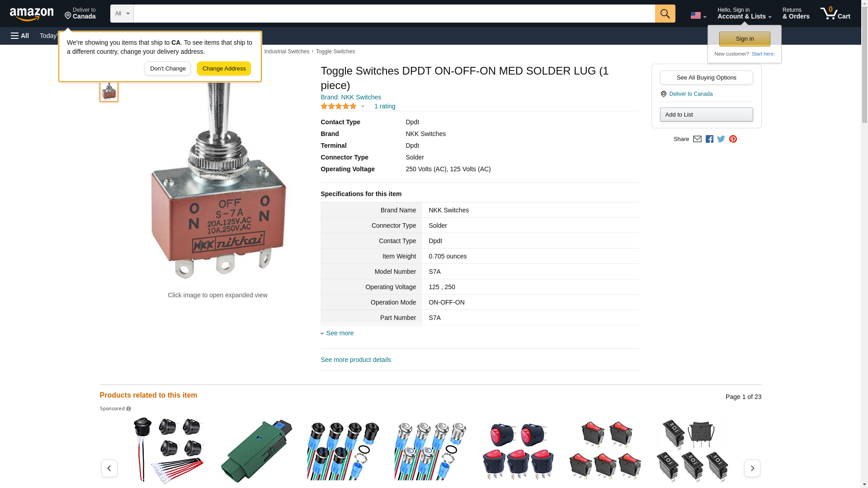
Task: Open the All hamburger menu
Action: click(20, 36)
